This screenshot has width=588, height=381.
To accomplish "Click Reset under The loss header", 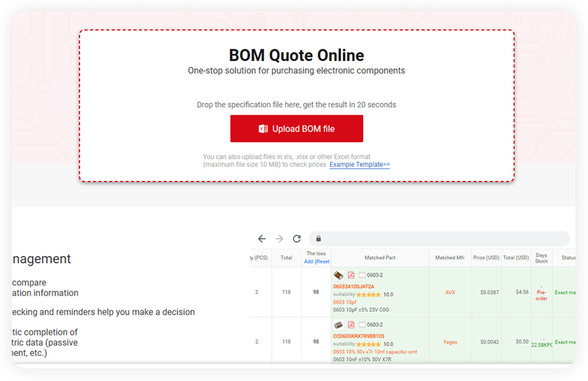I will pyautogui.click(x=323, y=262).
